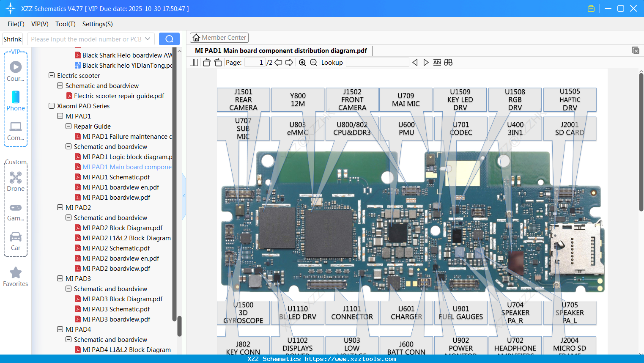Activate the Abi text search tool
Image resolution: width=644 pixels, height=363 pixels.
coord(437,62)
